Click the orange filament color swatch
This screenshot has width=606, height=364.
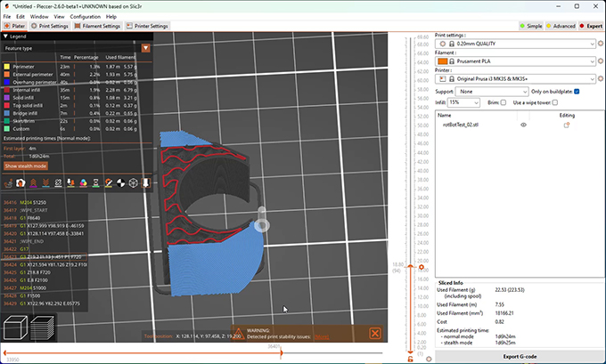pyautogui.click(x=443, y=61)
